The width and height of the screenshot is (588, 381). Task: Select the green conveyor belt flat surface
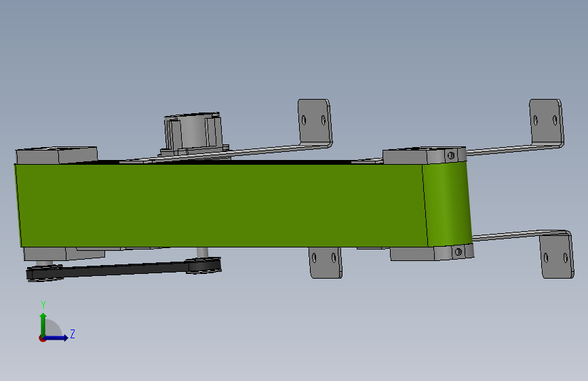pyautogui.click(x=221, y=205)
